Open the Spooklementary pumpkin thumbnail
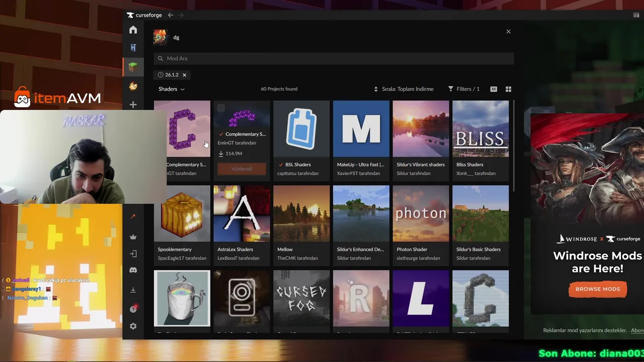The height and width of the screenshot is (362, 644). click(x=182, y=214)
